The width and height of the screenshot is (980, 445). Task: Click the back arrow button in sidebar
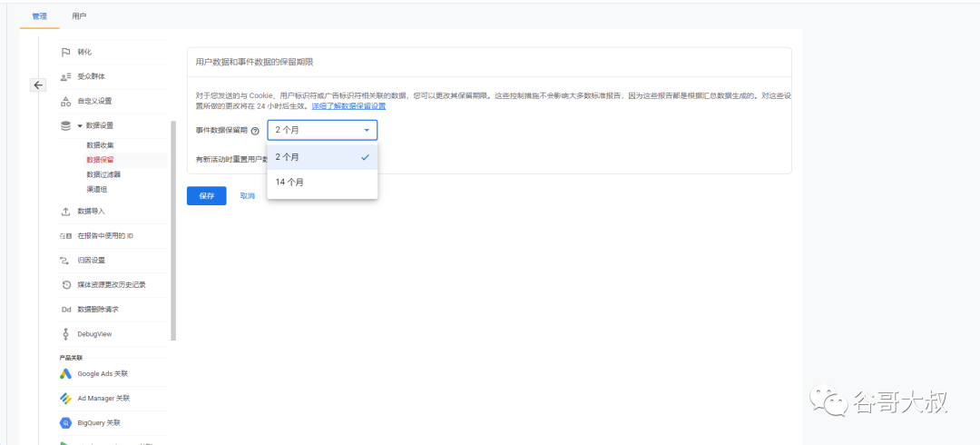[x=39, y=85]
